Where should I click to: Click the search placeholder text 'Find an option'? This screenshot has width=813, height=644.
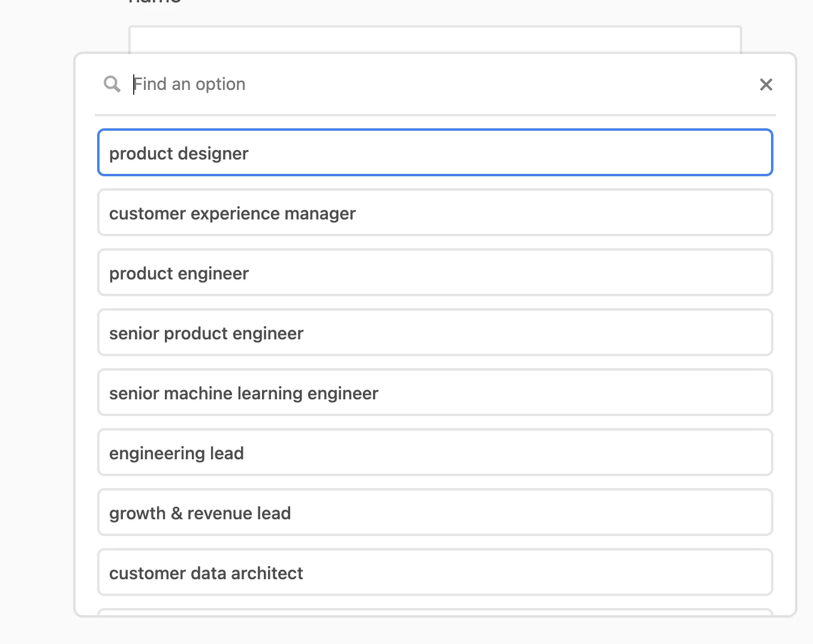(x=189, y=84)
